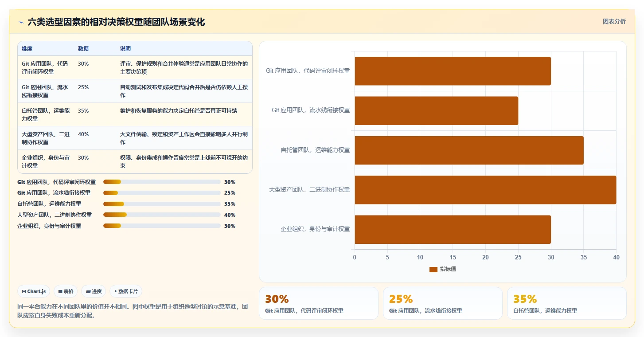Click 35% in the table's 运维能力权重 row
Viewport: 644px width, 337px height.
pos(83,111)
